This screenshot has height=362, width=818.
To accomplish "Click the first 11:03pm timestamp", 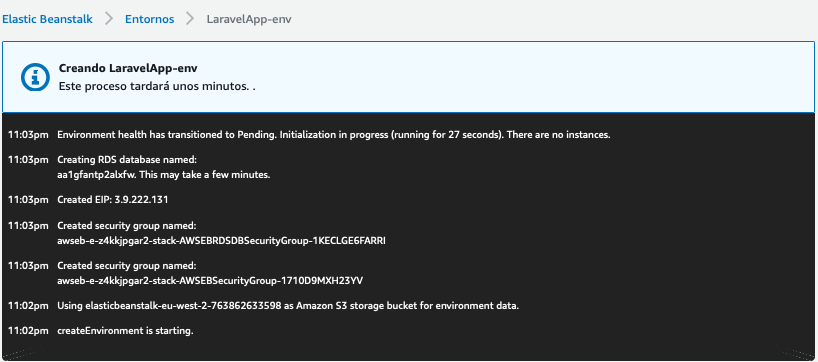I will tap(28, 135).
